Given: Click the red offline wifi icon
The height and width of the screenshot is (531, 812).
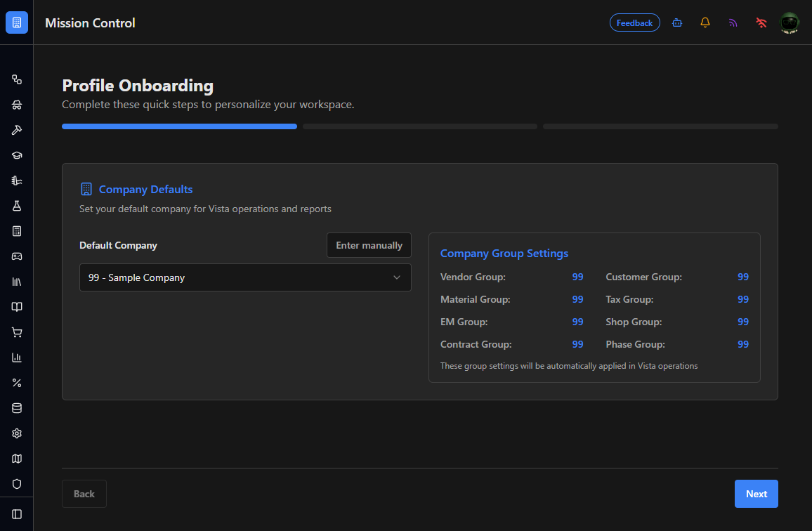Looking at the screenshot, I should (x=761, y=22).
